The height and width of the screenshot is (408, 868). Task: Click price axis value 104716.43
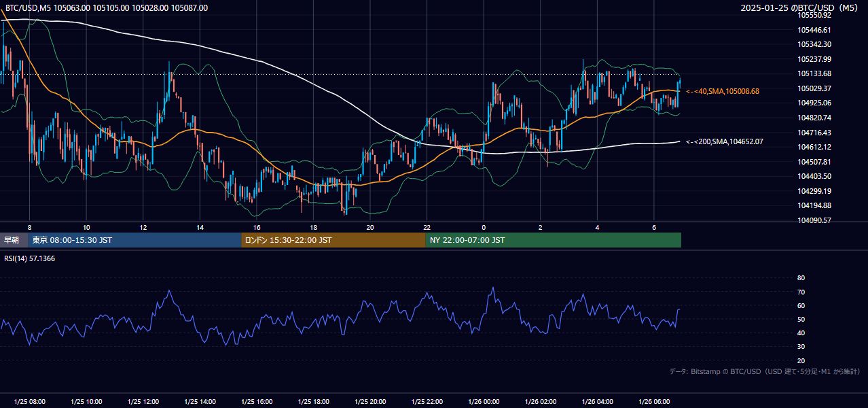point(814,133)
